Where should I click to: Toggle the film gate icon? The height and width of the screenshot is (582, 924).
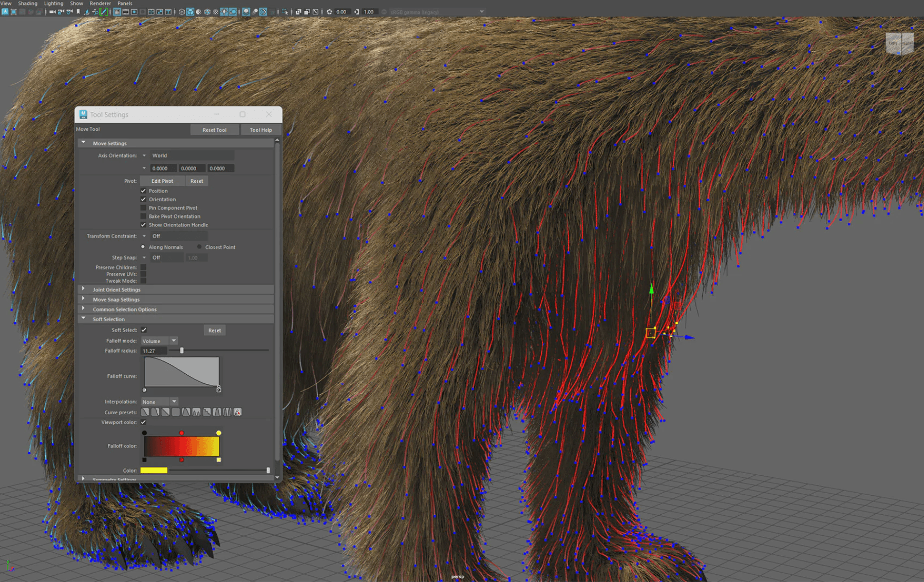[x=125, y=12]
